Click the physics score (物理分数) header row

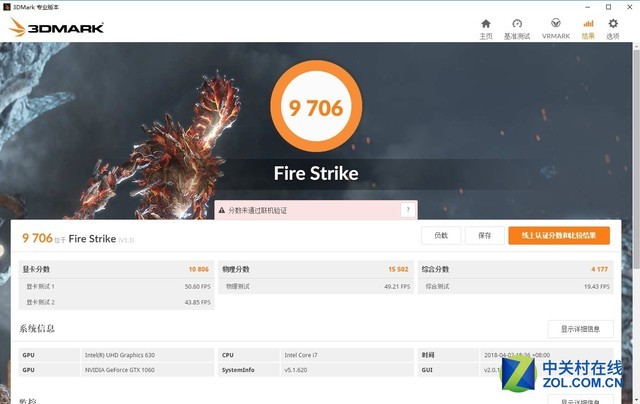click(x=314, y=269)
